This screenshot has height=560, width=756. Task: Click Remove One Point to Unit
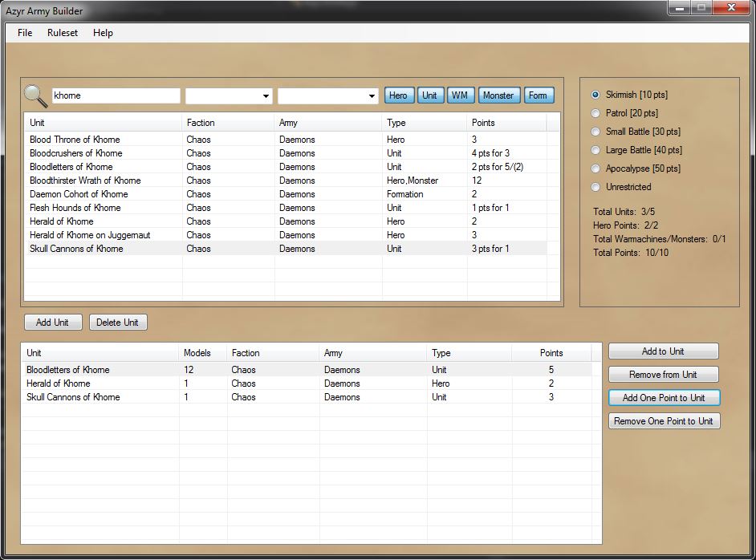pyautogui.click(x=664, y=420)
